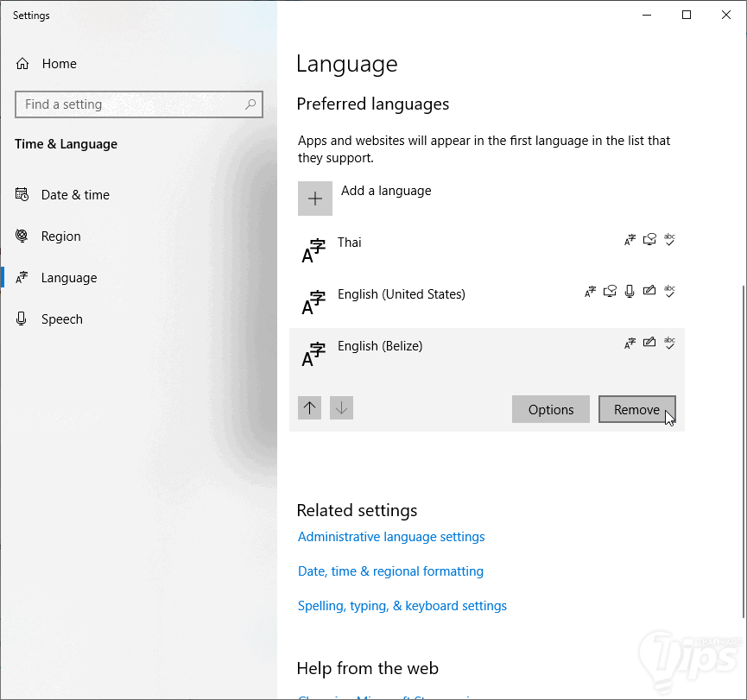Viewport: 747px width, 700px height.
Task: Move English (Belize) up with arrow button
Action: pyautogui.click(x=310, y=407)
